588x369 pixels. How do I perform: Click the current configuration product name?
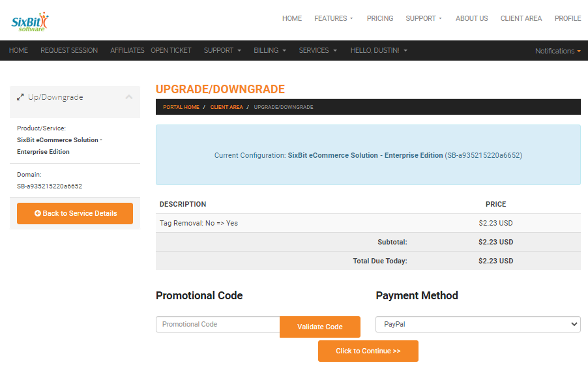coord(365,155)
